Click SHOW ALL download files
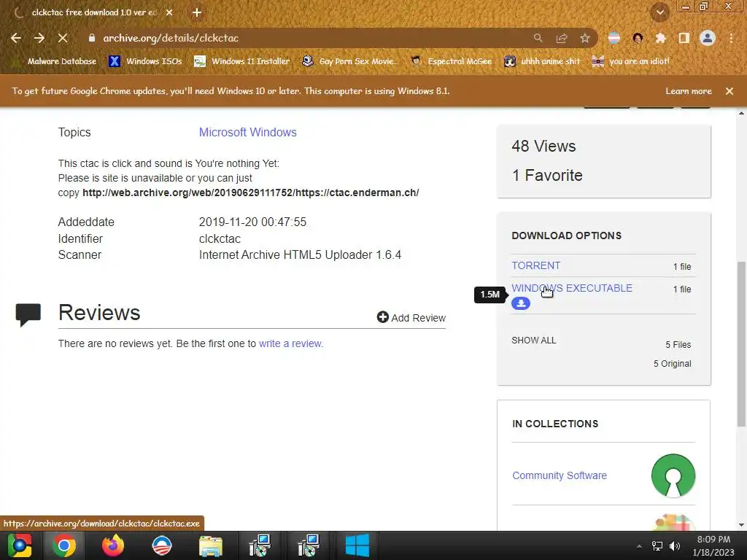The height and width of the screenshot is (560, 747). [x=533, y=341]
